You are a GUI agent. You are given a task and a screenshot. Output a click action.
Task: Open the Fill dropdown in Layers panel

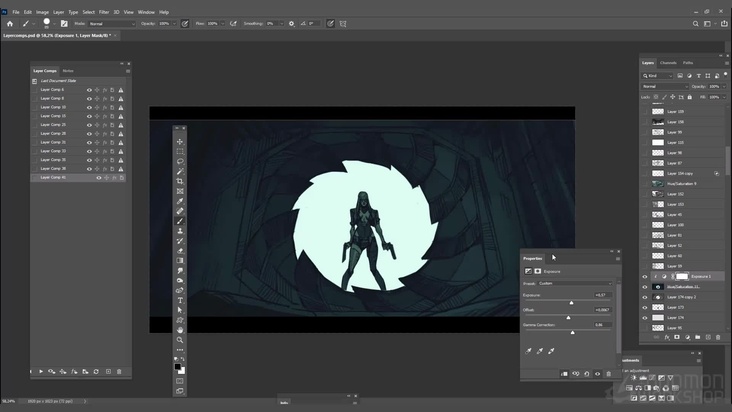(724, 97)
